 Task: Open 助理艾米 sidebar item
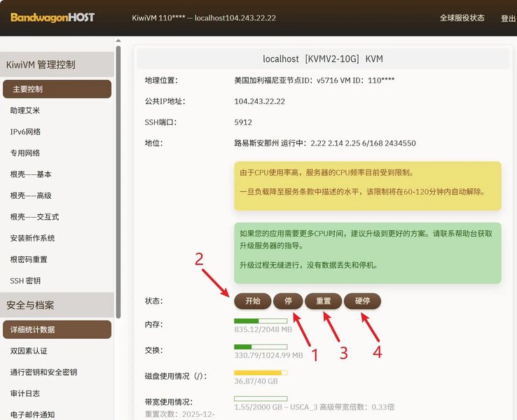click(x=25, y=111)
